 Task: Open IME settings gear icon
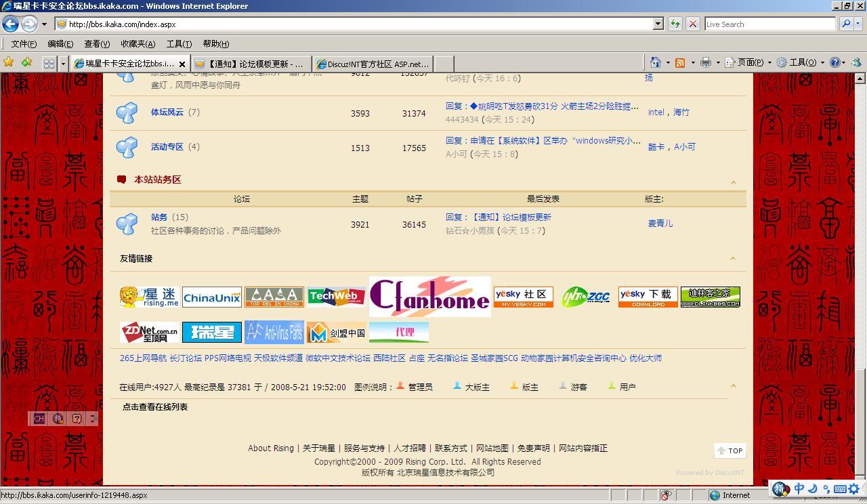pos(853,488)
